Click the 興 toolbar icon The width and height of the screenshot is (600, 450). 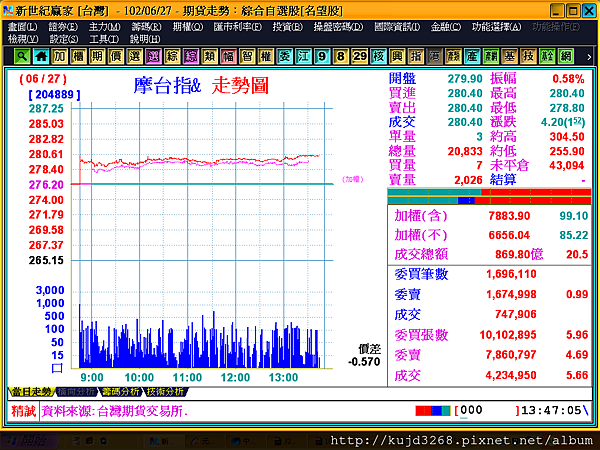[397, 56]
